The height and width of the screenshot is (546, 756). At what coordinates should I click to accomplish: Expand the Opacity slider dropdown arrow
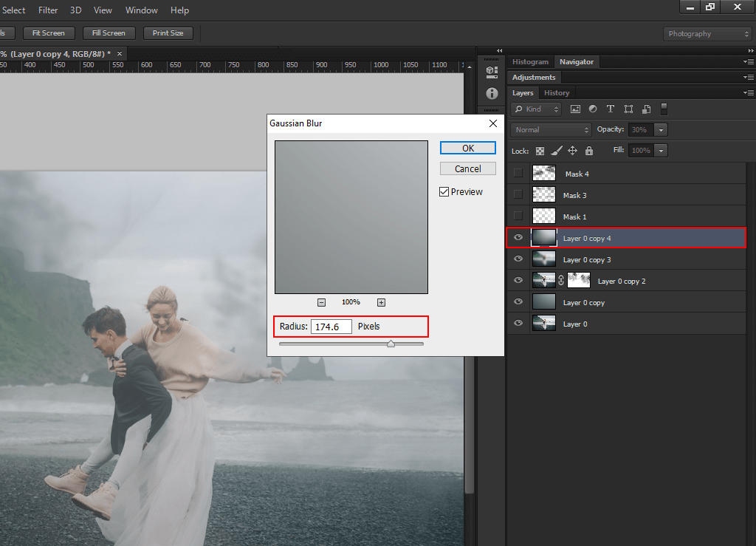tap(661, 130)
